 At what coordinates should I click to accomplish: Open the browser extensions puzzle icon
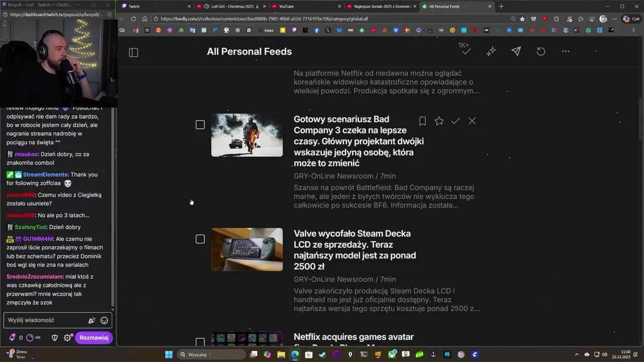click(x=556, y=19)
